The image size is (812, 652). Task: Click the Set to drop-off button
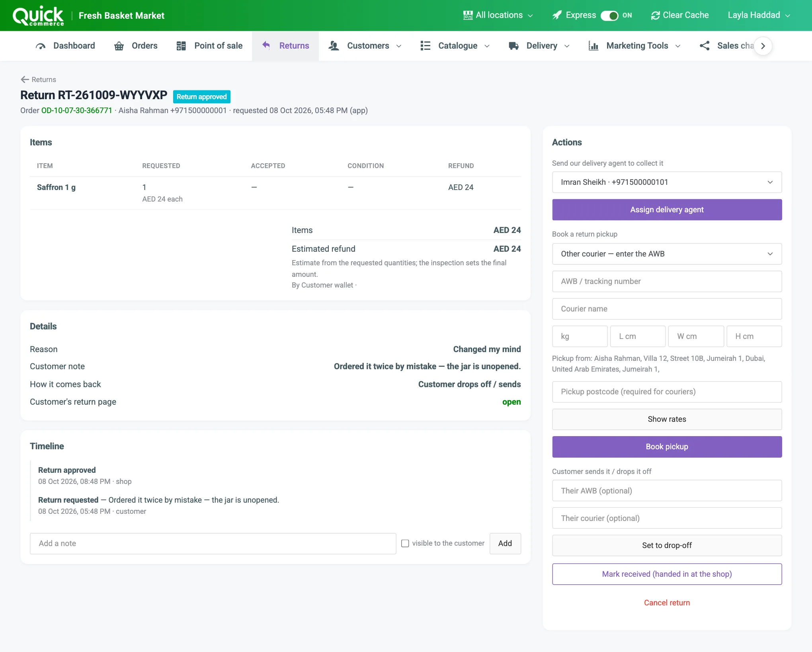667,546
